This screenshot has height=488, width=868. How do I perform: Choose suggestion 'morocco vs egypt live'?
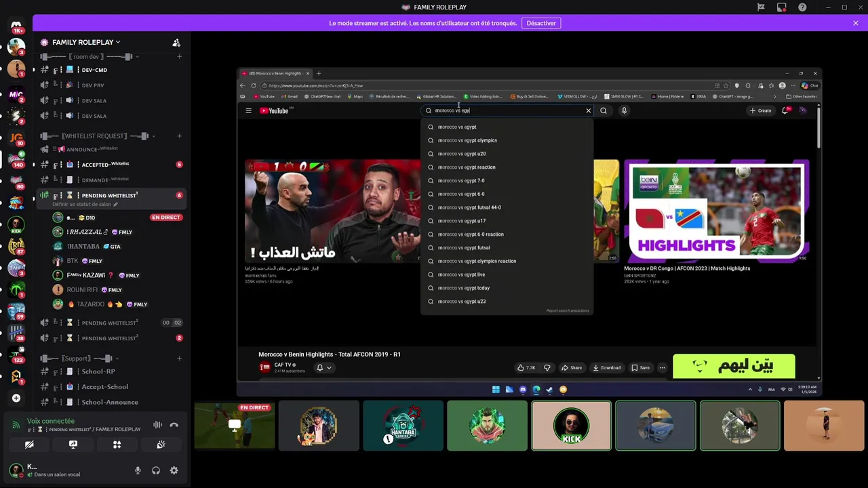[x=507, y=274]
